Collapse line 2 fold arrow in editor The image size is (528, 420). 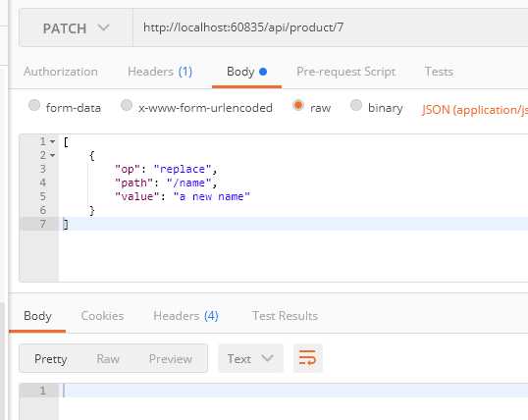point(53,156)
